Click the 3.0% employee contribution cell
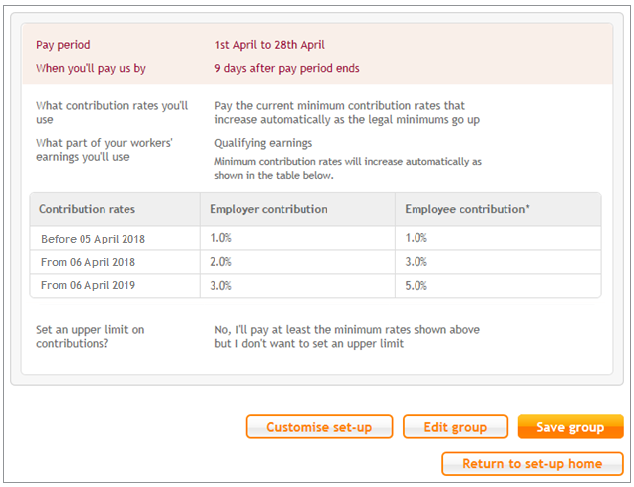The height and width of the screenshot is (487, 634). coord(416,262)
